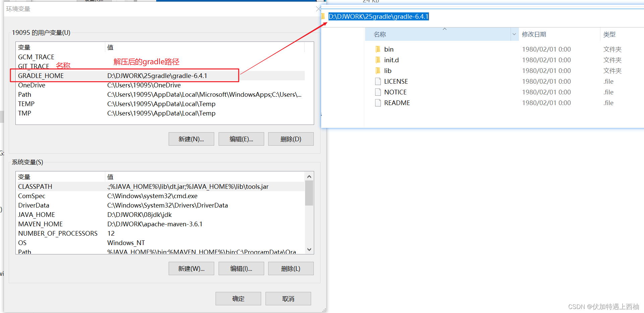Select the NUMBER_OF_PROCESSORS system variable

161,233
